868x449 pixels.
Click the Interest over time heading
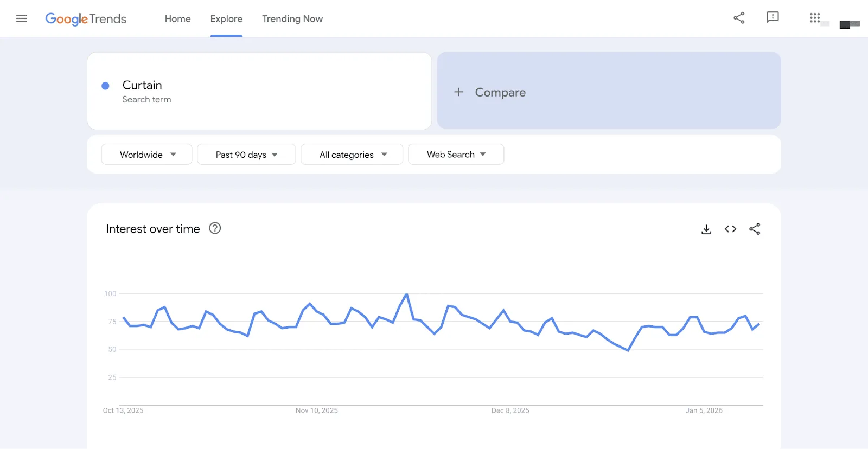click(153, 229)
